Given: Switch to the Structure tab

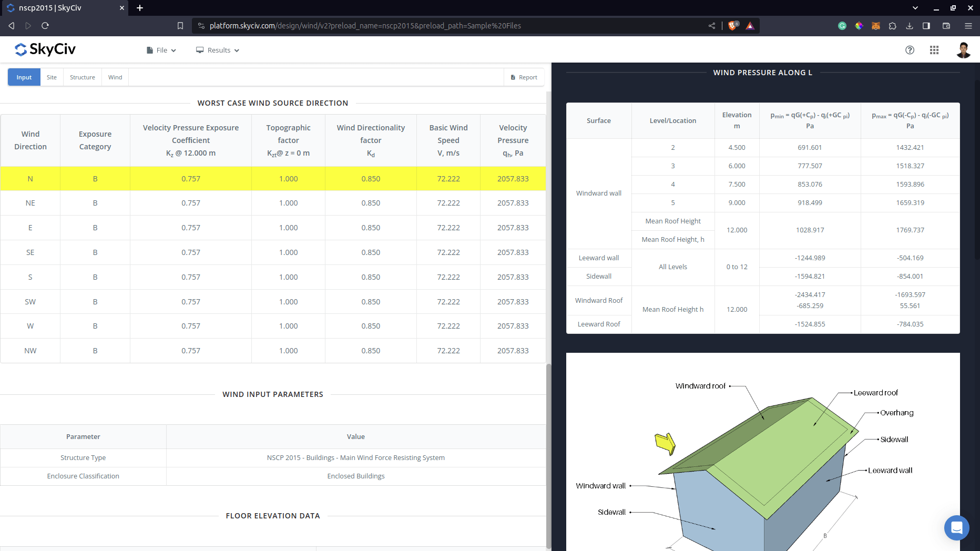Looking at the screenshot, I should [83, 77].
